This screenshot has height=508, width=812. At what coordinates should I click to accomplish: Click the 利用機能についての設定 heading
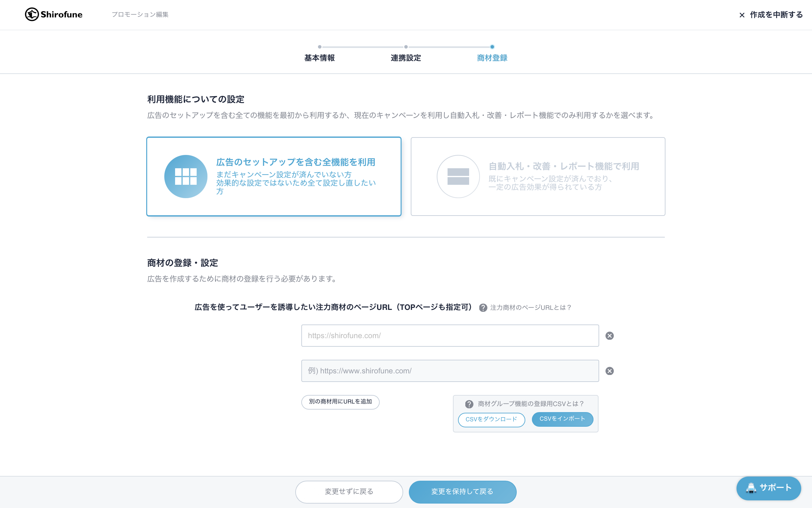tap(196, 99)
